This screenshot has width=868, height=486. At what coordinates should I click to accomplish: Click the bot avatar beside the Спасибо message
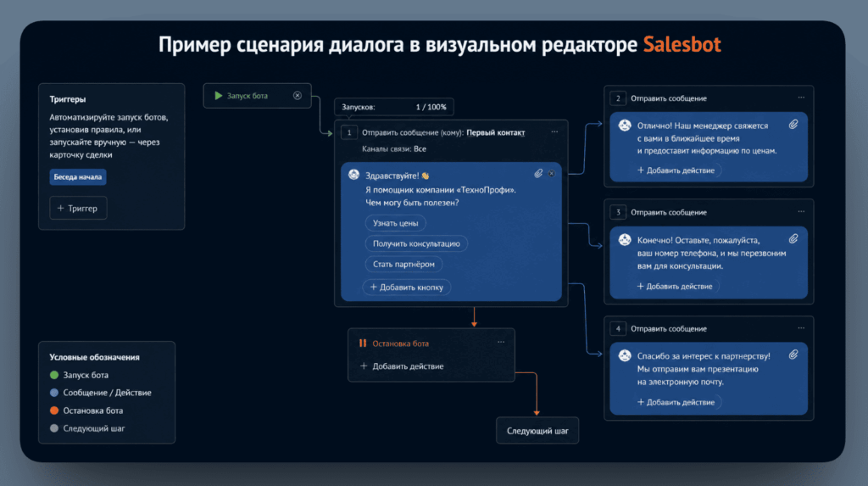point(625,355)
